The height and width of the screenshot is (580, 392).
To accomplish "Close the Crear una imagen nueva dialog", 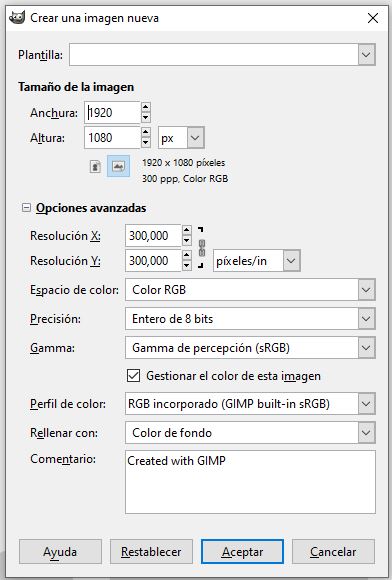I will pyautogui.click(x=373, y=18).
